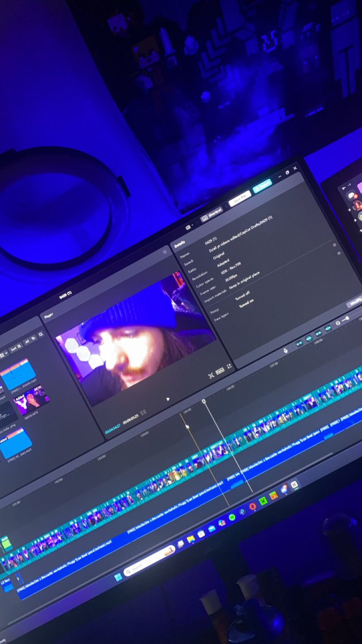The height and width of the screenshot is (644, 362).
Task: Open the red Opera icon in the taskbar
Action: click(253, 506)
